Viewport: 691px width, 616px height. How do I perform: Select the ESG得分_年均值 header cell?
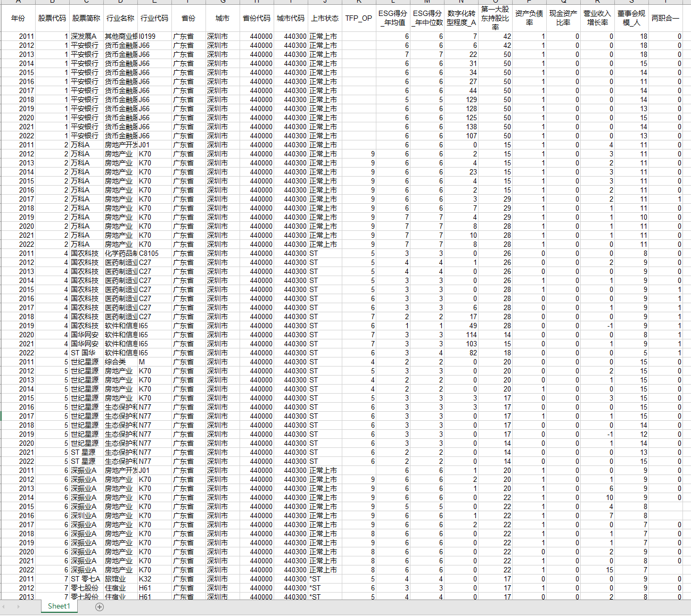(393, 18)
